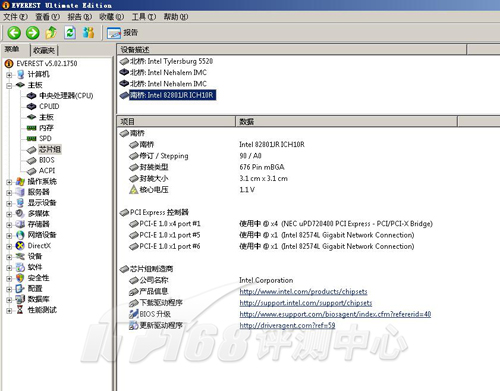Click the 设备描述 column header

(x=292, y=50)
